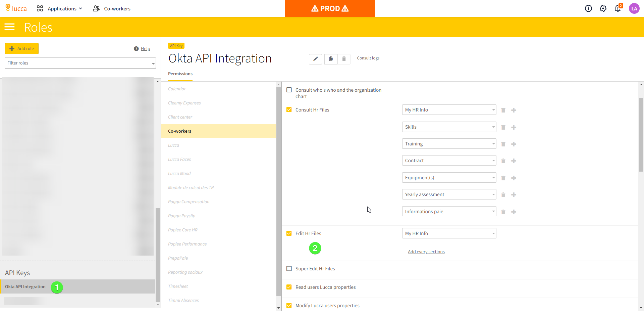This screenshot has height=312, width=644.
Task: Open the settings gear in top bar
Action: (x=603, y=8)
